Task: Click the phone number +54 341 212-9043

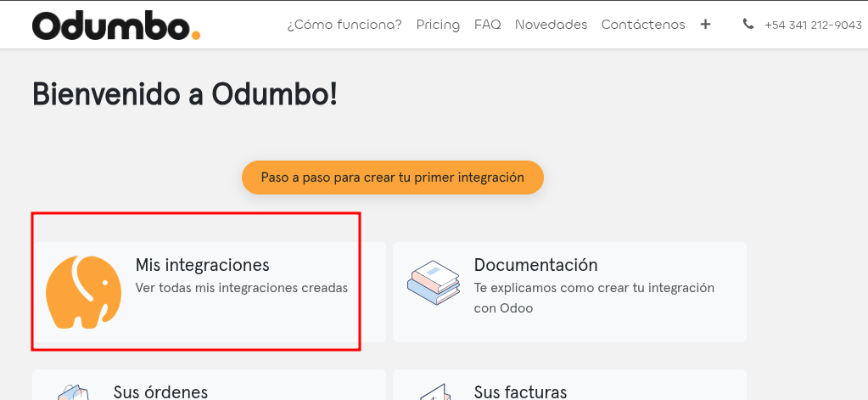Action: click(x=813, y=25)
